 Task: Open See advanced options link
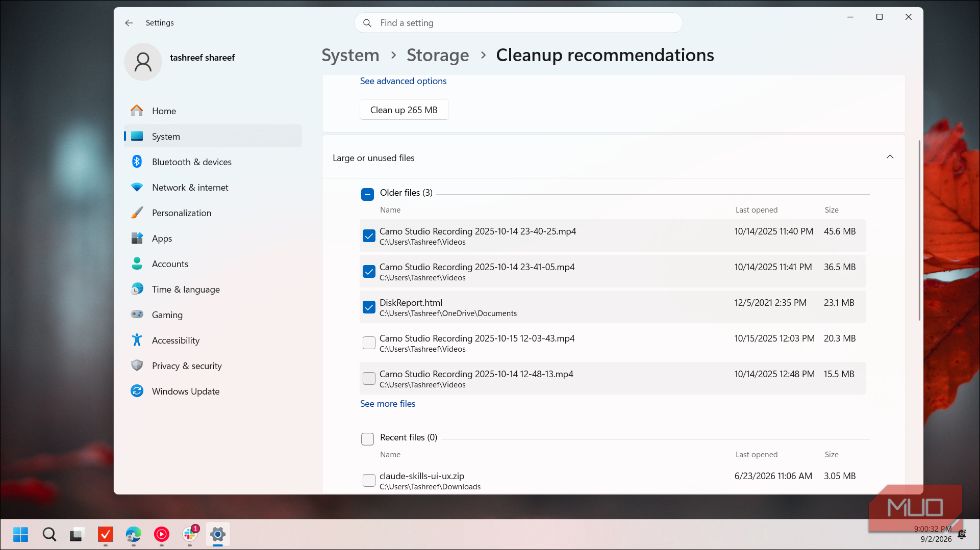(403, 81)
